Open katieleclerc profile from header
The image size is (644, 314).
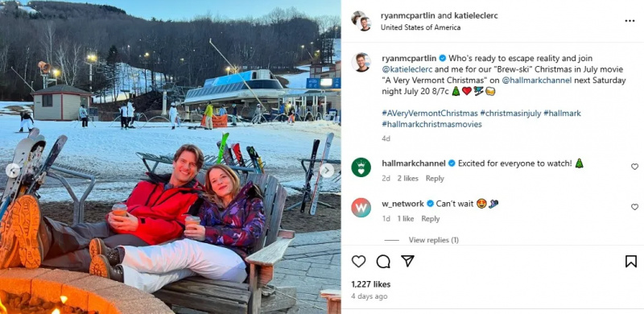coord(476,15)
